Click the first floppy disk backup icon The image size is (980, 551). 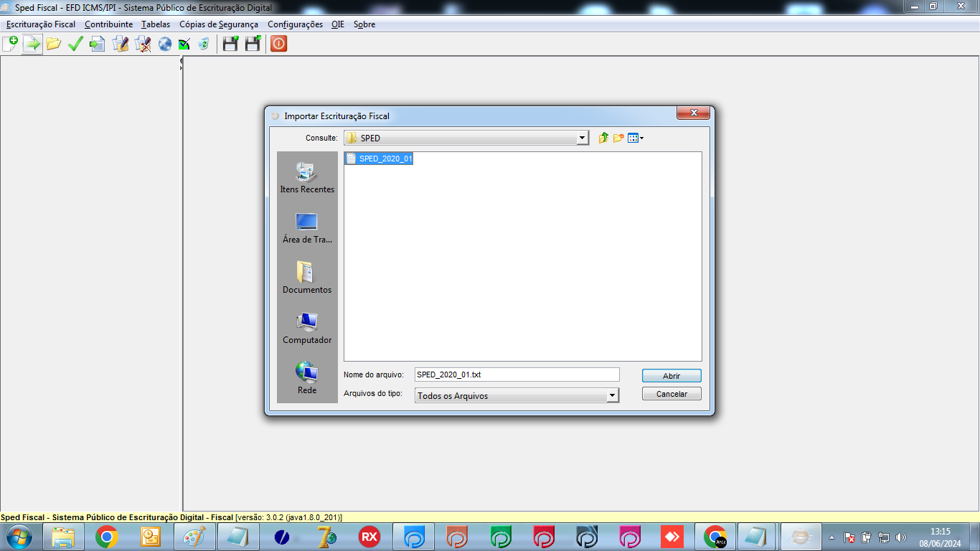230,44
